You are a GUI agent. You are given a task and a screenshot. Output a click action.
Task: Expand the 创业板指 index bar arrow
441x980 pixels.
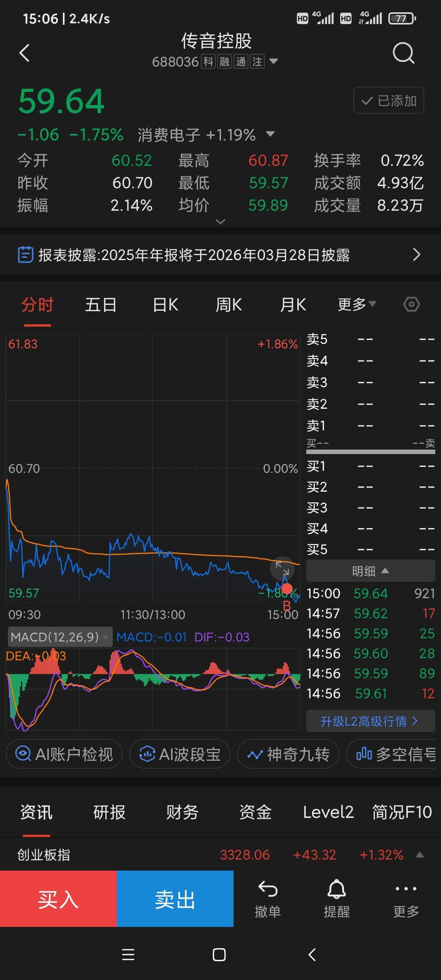click(419, 855)
